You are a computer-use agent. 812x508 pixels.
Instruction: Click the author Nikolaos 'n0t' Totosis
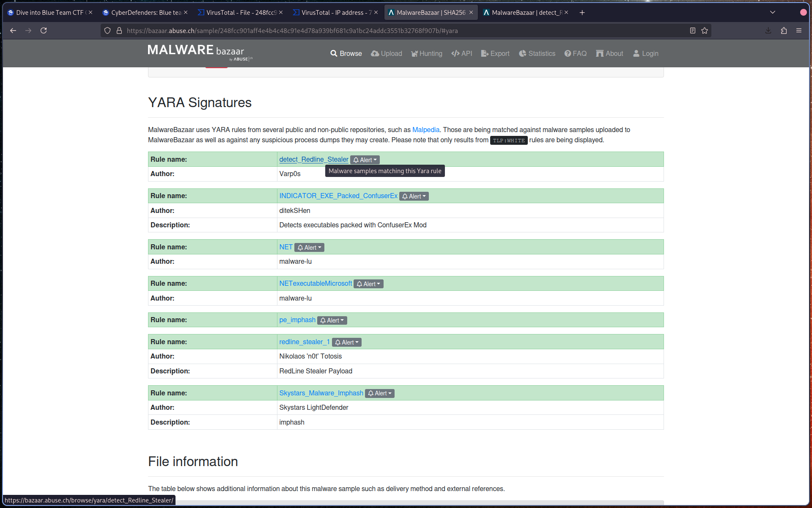coord(310,356)
